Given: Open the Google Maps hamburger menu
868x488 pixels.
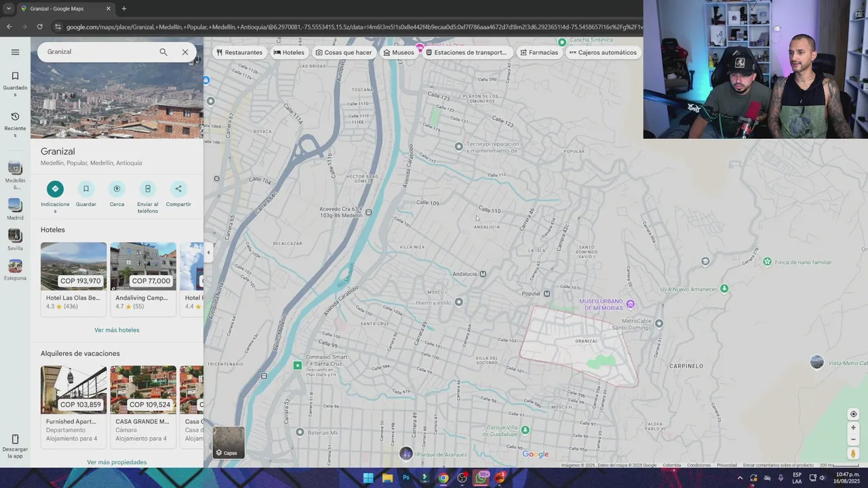Looking at the screenshot, I should (15, 52).
